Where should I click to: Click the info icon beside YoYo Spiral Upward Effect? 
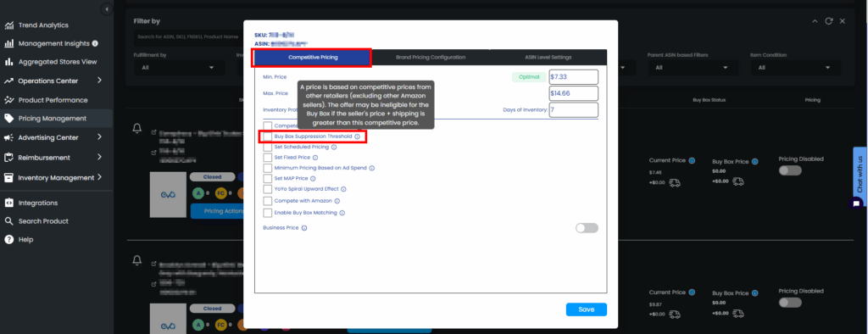(343, 189)
